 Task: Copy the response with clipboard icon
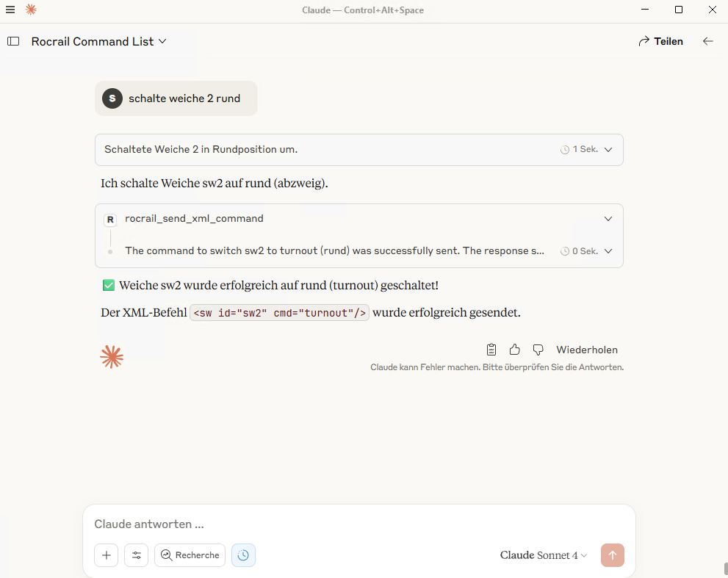coord(491,350)
